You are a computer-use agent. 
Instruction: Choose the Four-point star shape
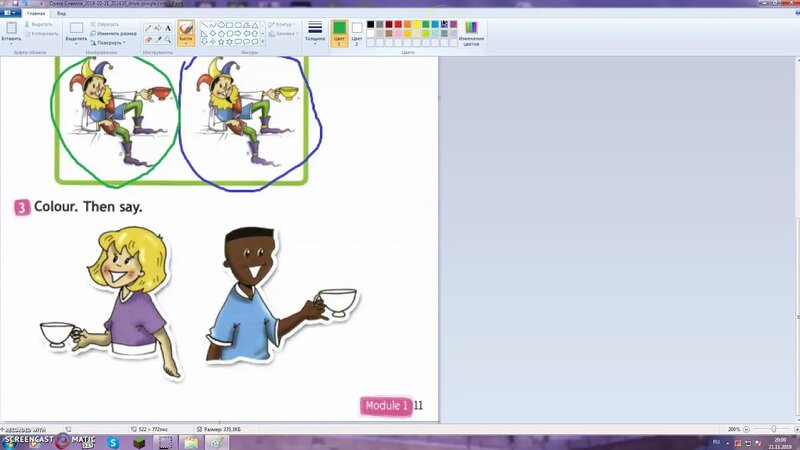[x=213, y=41]
